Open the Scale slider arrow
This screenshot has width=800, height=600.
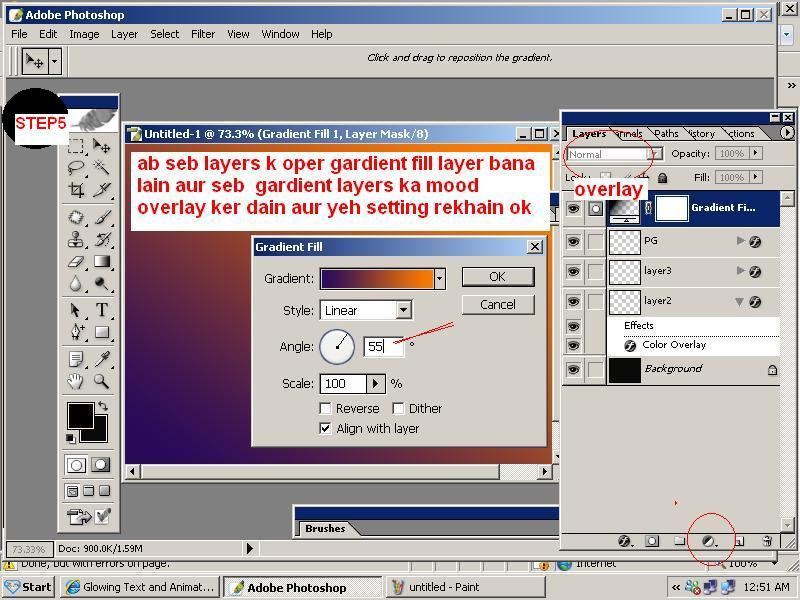(x=376, y=383)
